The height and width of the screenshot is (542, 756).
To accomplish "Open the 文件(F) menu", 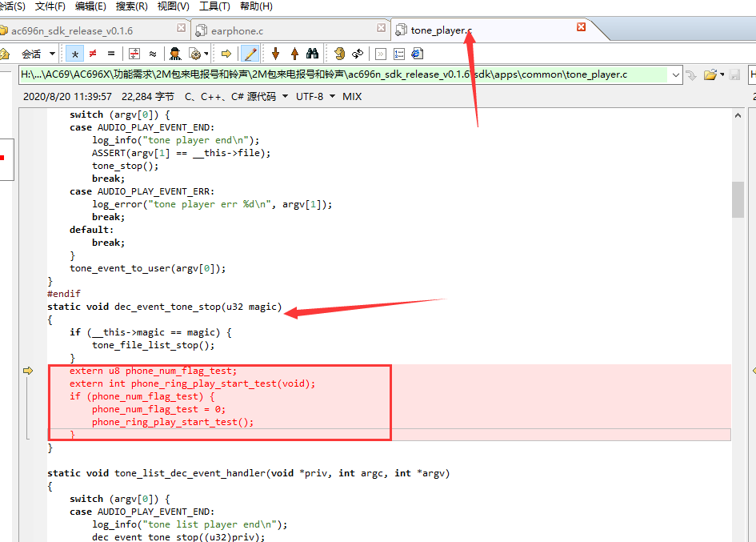I will click(x=50, y=6).
